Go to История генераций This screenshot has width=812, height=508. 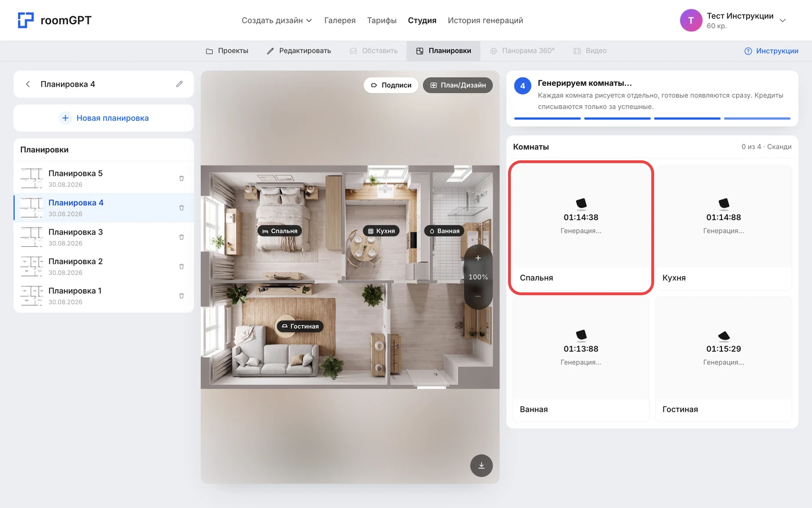coord(485,20)
